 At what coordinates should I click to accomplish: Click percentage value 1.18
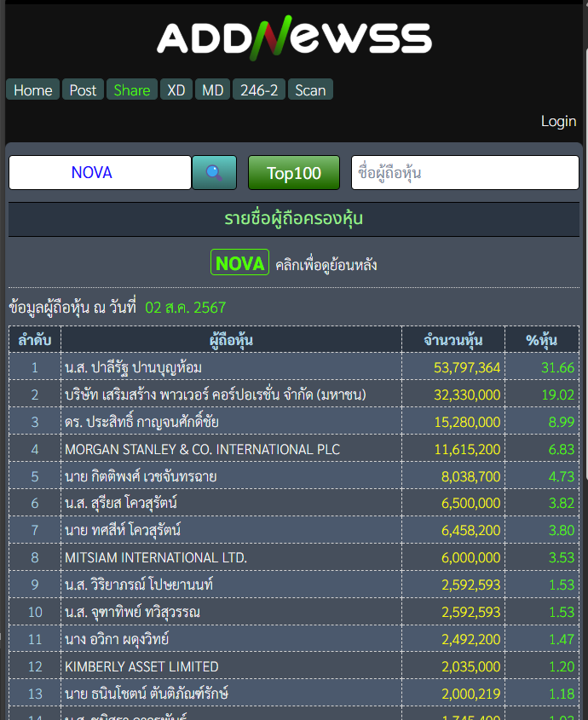pos(562,694)
